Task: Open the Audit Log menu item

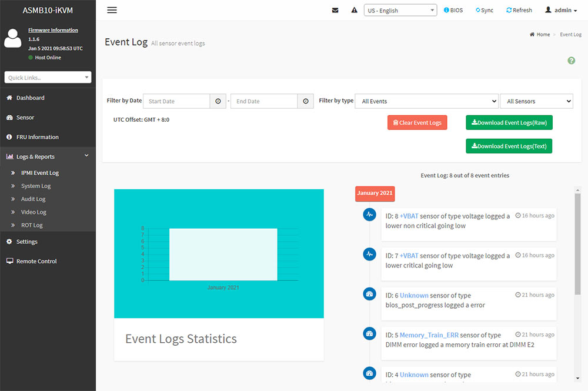Action: pyautogui.click(x=33, y=199)
